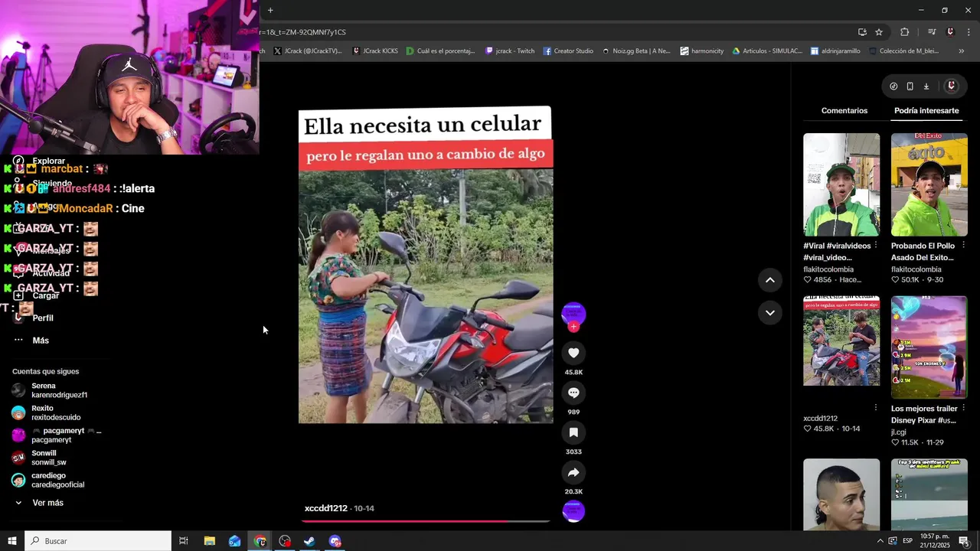Viewport: 980px width, 551px height.
Task: Open options for Probando El Pollo video
Action: pyautogui.click(x=963, y=246)
